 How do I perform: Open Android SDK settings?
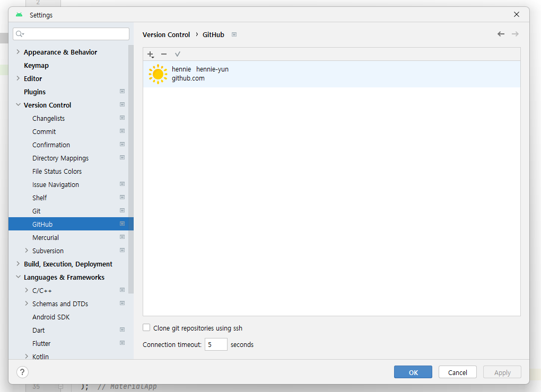click(x=51, y=317)
